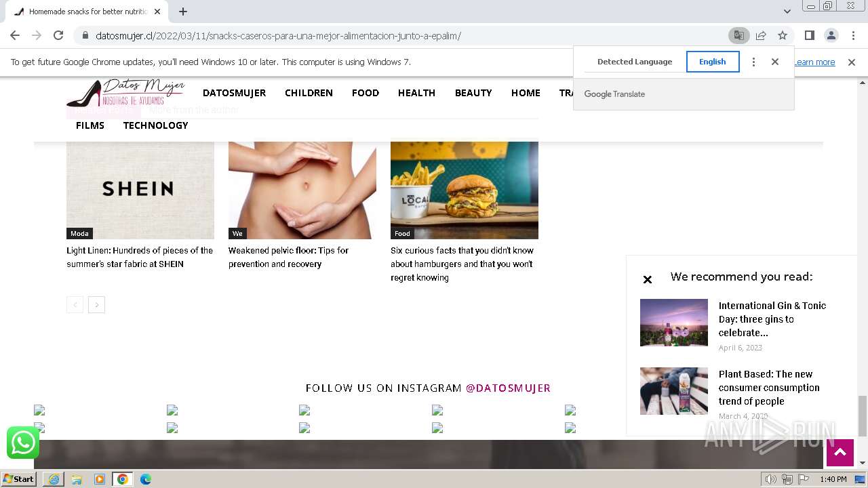Viewport: 868px width, 488px height.
Task: Open media player taskbar icon
Action: [x=100, y=479]
